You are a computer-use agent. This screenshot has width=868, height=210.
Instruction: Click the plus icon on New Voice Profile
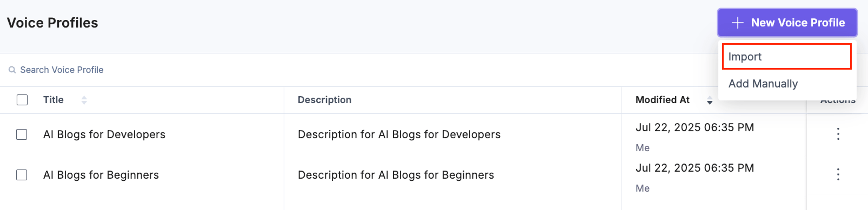738,23
